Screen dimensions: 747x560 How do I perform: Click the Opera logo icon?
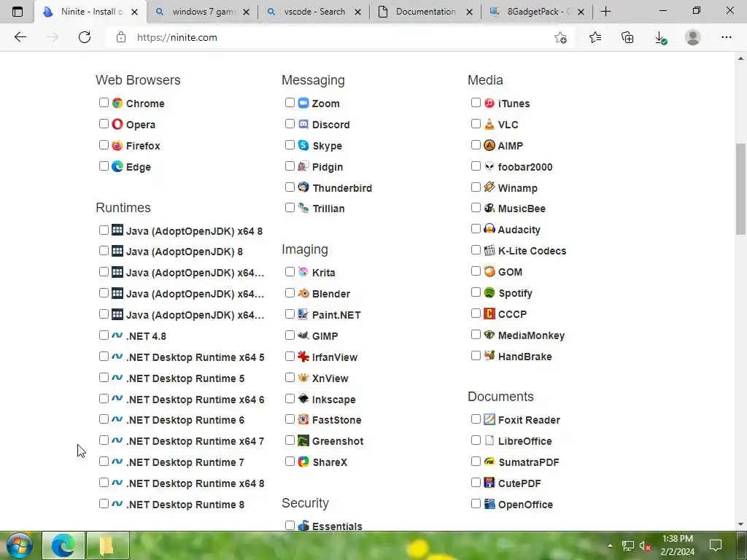pos(117,124)
